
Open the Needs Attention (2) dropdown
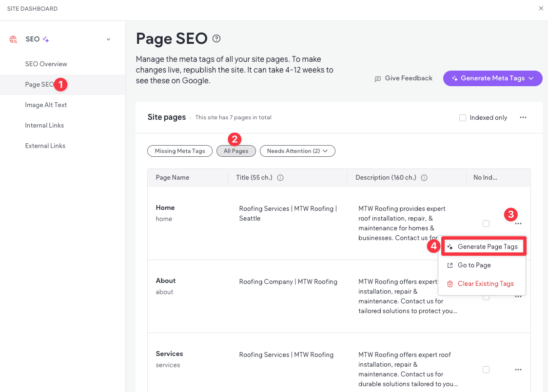pyautogui.click(x=297, y=151)
